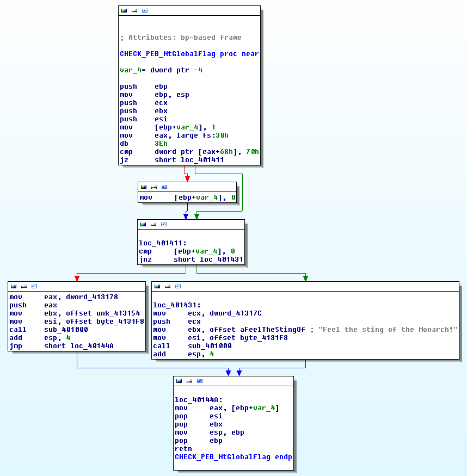
Task: Set node color of mov [ebp+var_4], 0 block
Action: click(144, 187)
